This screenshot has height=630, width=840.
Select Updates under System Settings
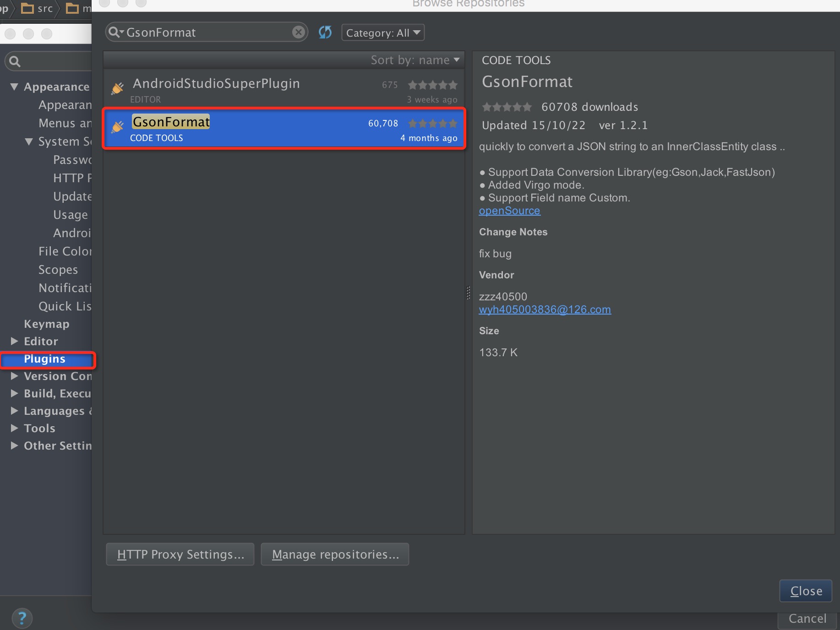click(x=72, y=196)
